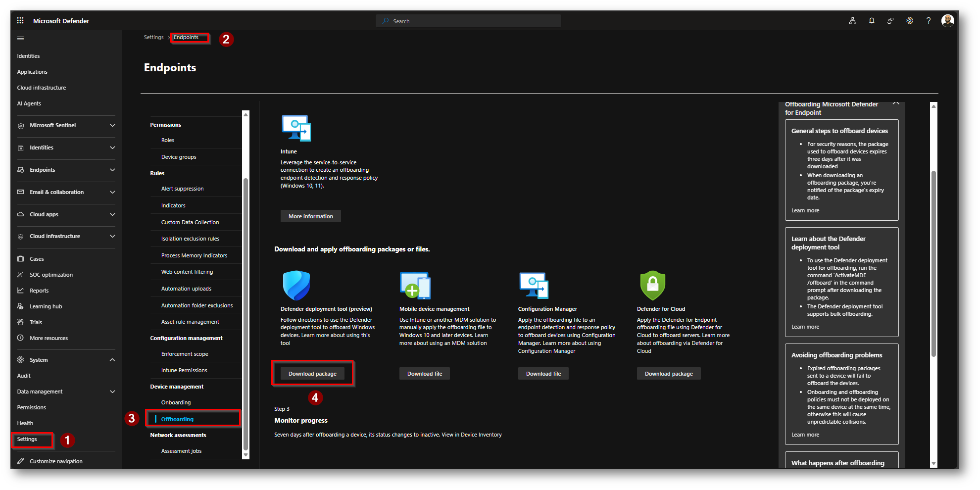Select Enforcement scope
The image size is (980, 490).
click(x=185, y=354)
